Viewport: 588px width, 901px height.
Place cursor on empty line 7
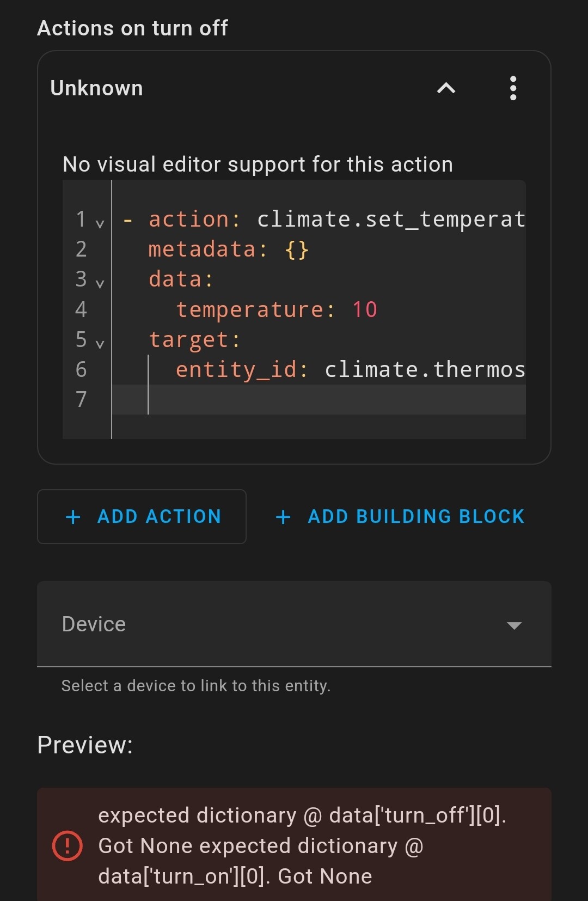click(327, 400)
